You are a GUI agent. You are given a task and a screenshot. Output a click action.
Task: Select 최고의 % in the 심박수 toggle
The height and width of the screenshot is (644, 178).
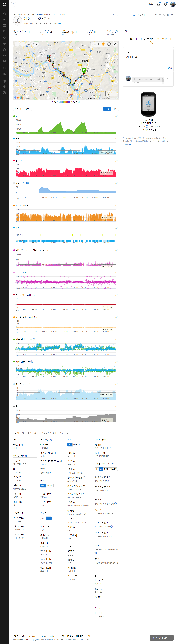(x=49, y=486)
